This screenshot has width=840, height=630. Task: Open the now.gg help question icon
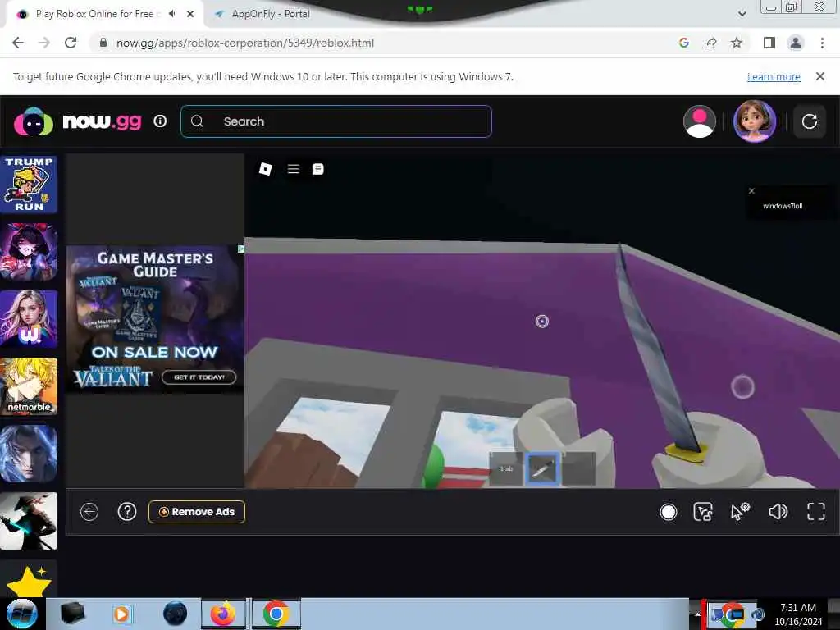(x=127, y=512)
